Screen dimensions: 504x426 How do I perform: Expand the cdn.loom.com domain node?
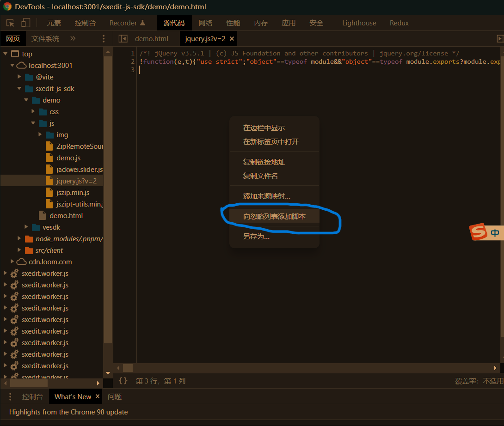12,262
